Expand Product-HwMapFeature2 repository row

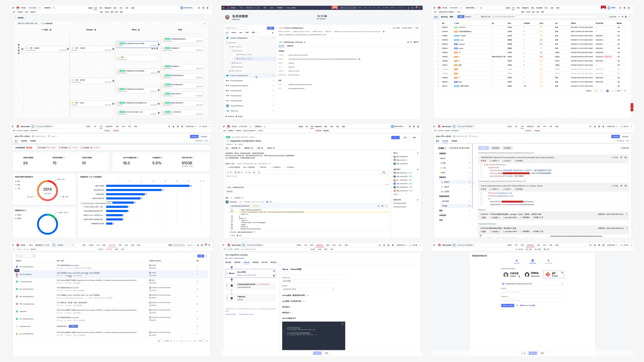coord(250,75)
